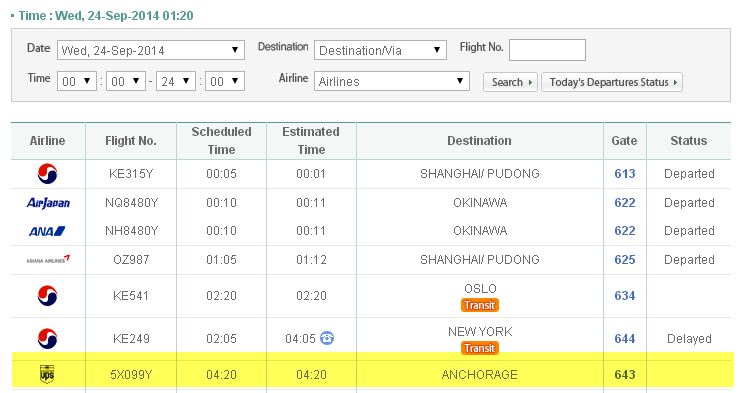The image size is (746, 393).
Task: Click the Airline column header
Action: tap(48, 141)
